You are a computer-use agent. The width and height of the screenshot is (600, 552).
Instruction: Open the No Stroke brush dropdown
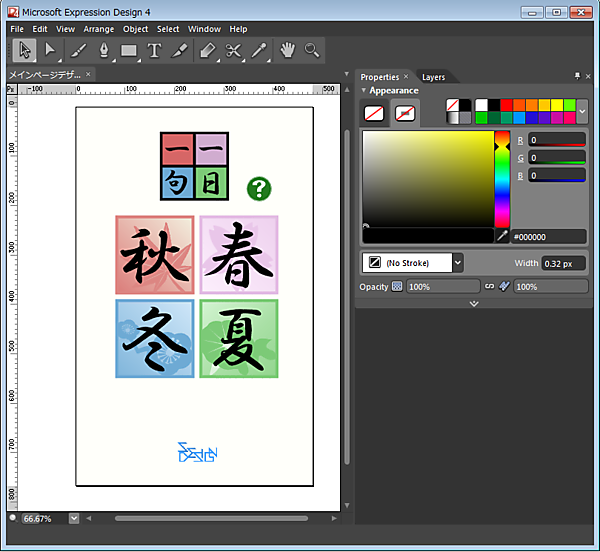457,263
